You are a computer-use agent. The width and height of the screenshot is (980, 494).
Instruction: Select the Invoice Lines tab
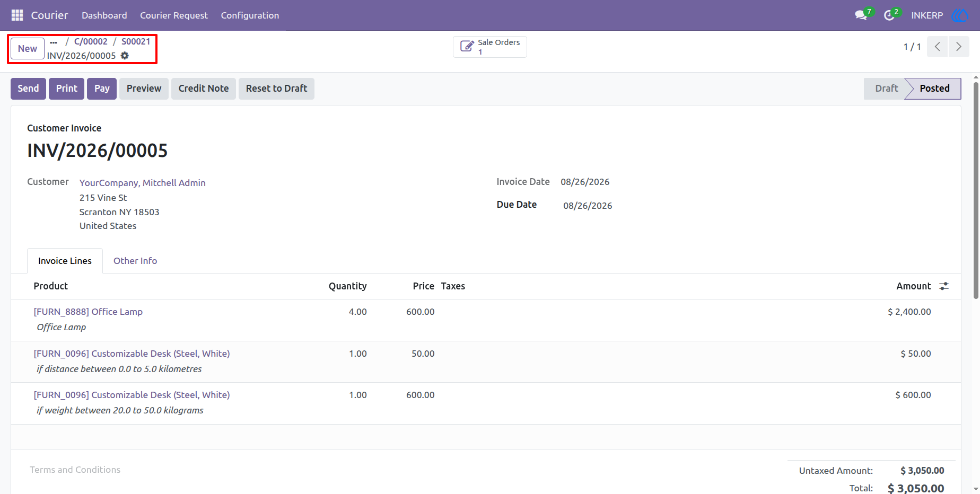click(65, 261)
